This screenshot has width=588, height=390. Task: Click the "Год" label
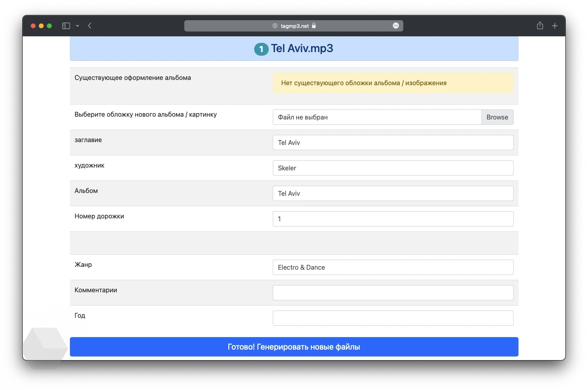pyautogui.click(x=80, y=315)
